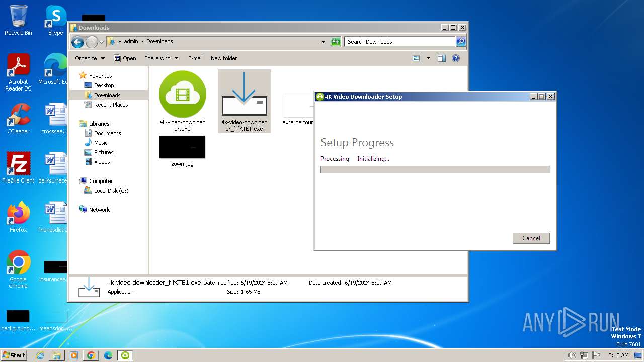The image size is (644, 362).
Task: Open the Pictures library
Action: (104, 152)
